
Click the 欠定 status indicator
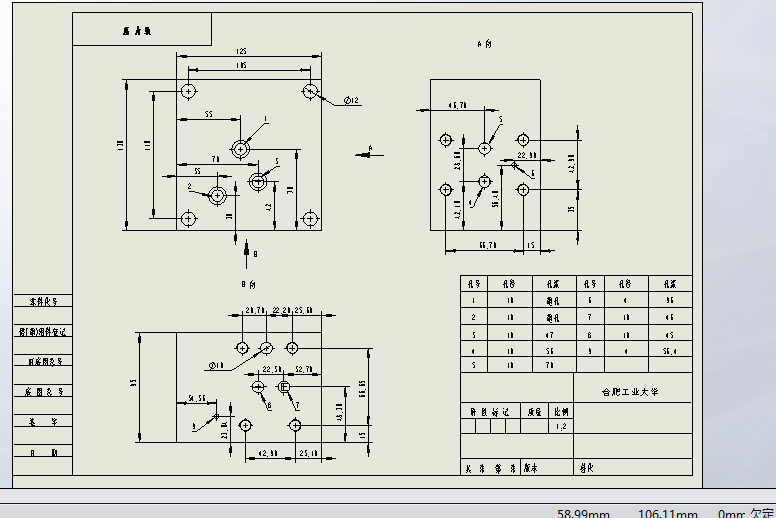click(761, 513)
